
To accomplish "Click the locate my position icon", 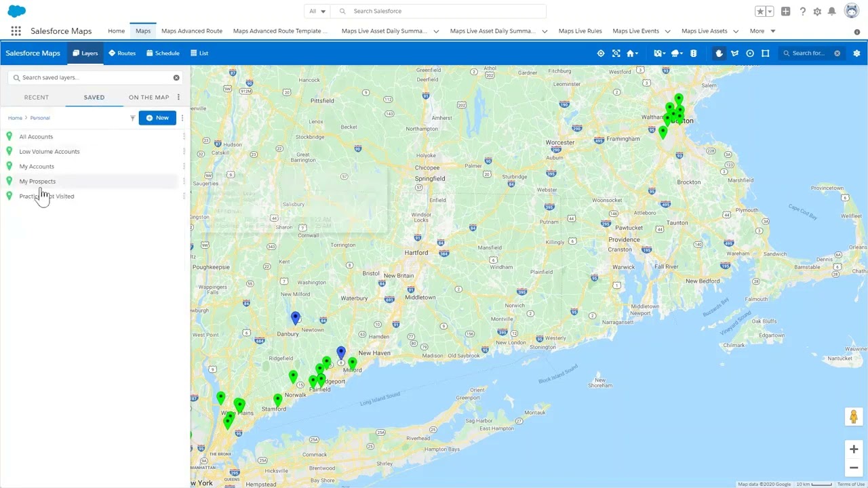I will pyautogui.click(x=600, y=53).
